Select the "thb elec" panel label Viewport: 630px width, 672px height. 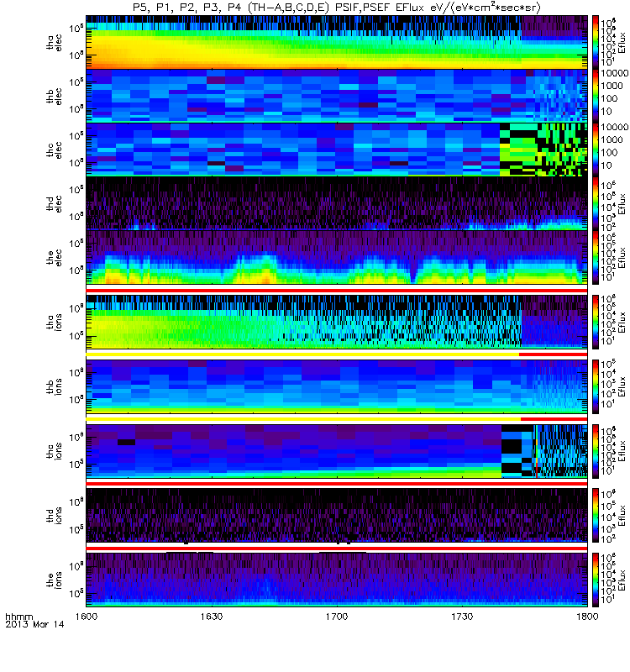54,96
